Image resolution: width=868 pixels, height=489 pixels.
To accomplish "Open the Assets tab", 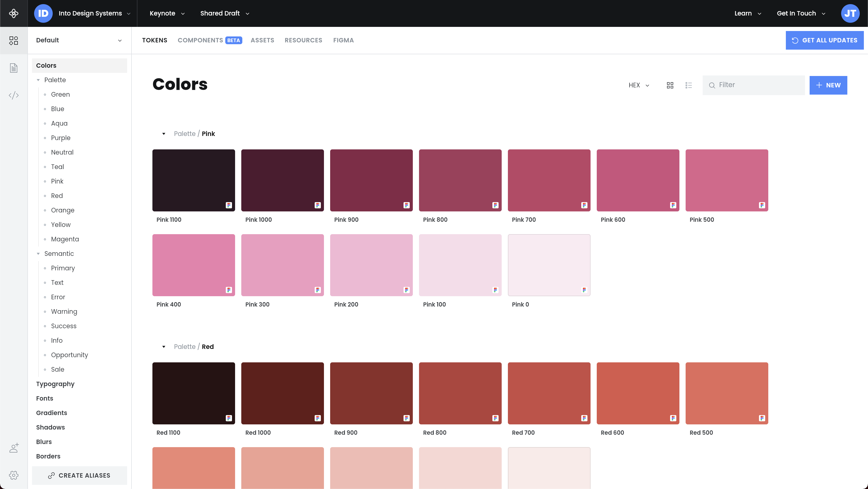I will (262, 40).
